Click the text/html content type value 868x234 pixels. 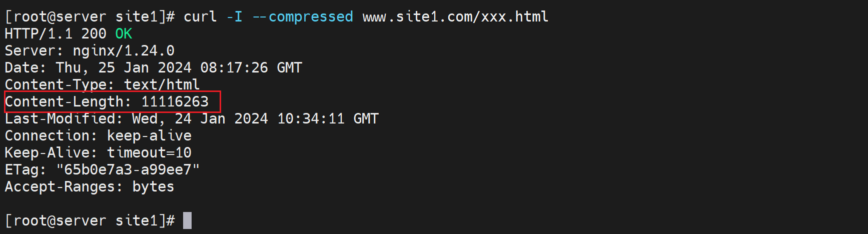[162, 84]
